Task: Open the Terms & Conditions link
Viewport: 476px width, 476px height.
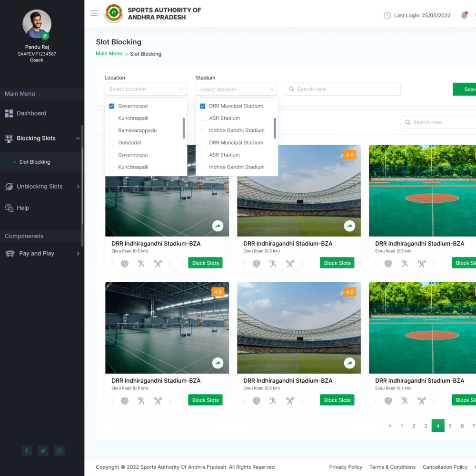Action: [x=392, y=467]
